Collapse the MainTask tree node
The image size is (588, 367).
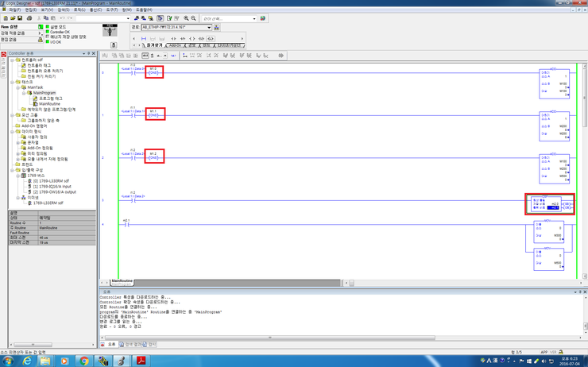pos(17,87)
